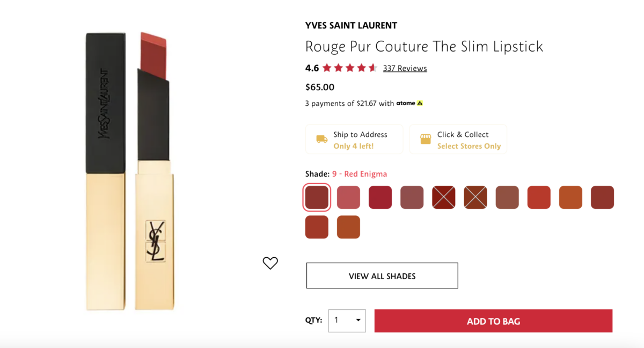Screen dimensions: 644x348
Task: Click a crossed-out sold-out shade swatch
Action: click(443, 197)
